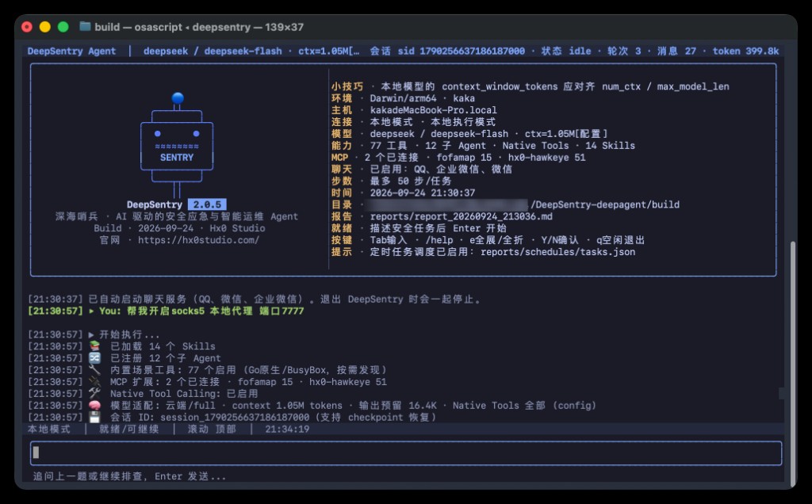Focus the command input box
This screenshot has width=812, height=504.
click(x=406, y=453)
